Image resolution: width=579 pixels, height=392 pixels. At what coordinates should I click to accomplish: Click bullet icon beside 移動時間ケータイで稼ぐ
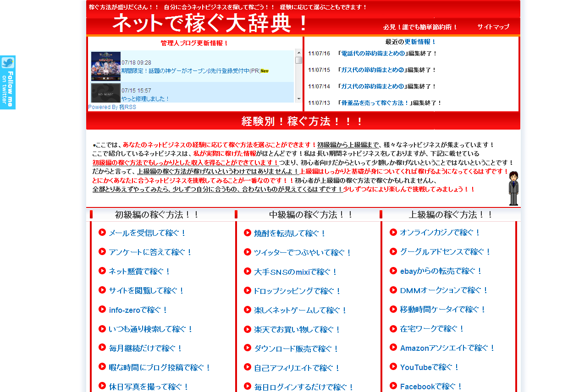coord(393,309)
